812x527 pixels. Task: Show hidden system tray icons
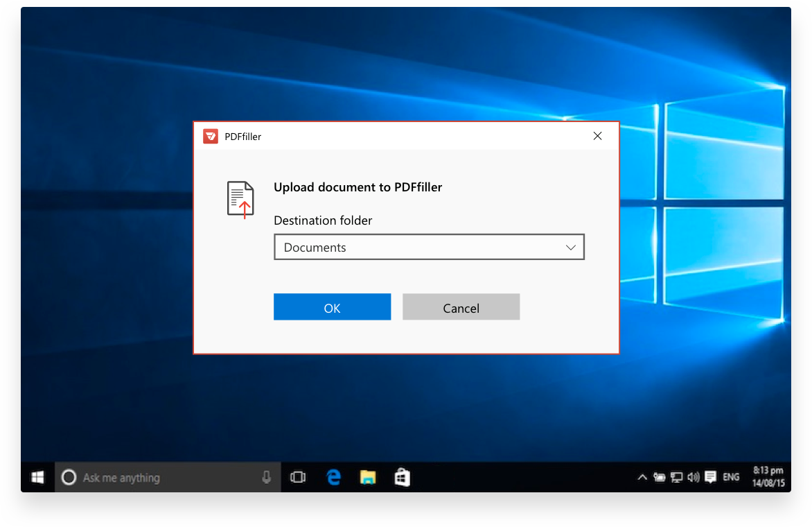pos(642,477)
